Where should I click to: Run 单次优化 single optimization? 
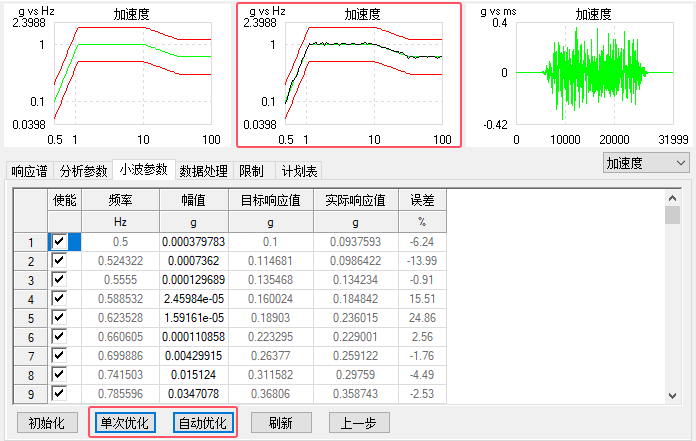point(125,423)
